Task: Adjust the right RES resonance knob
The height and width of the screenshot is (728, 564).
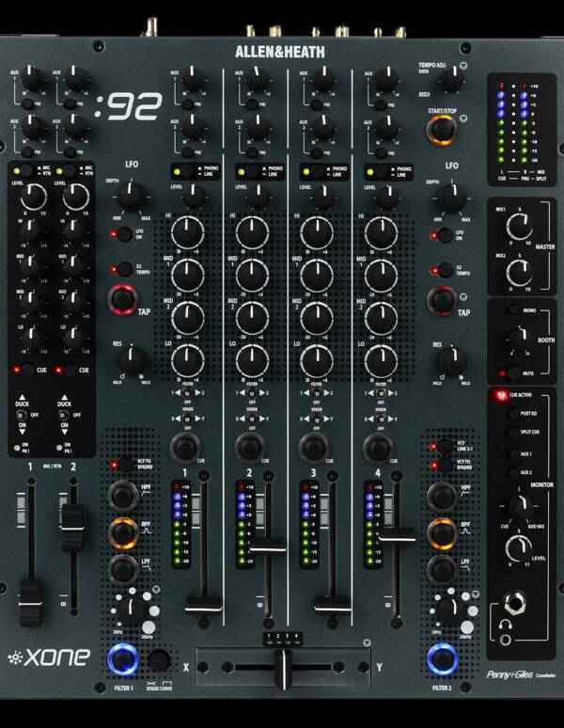Action: click(x=451, y=362)
